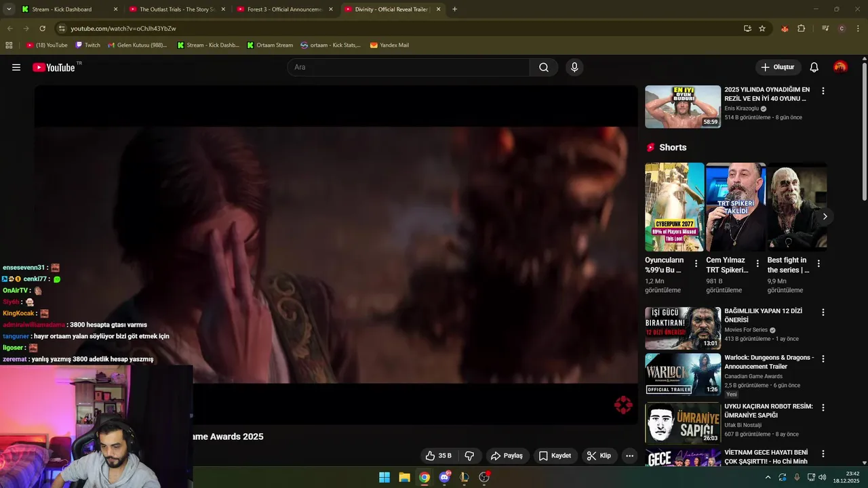Viewport: 868px width, 488px height.
Task: Open the TRT Spikeri Taklidi short thumbnail
Action: 736,207
